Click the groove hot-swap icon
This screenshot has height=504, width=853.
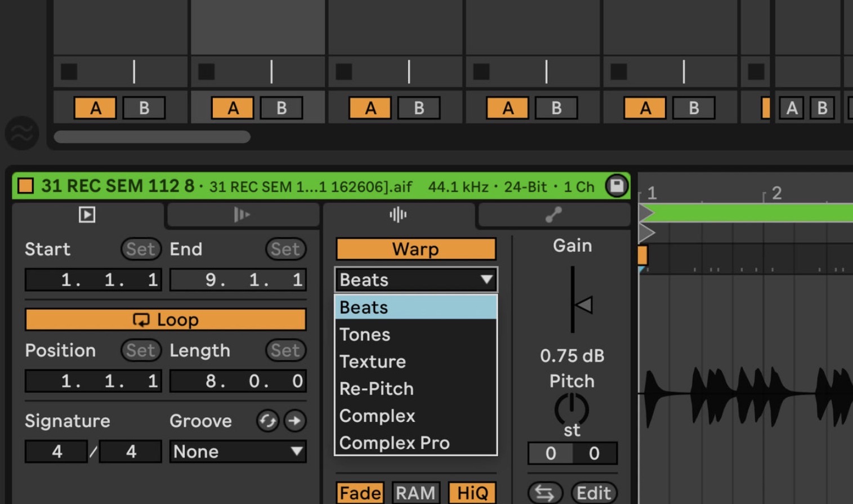[267, 421]
